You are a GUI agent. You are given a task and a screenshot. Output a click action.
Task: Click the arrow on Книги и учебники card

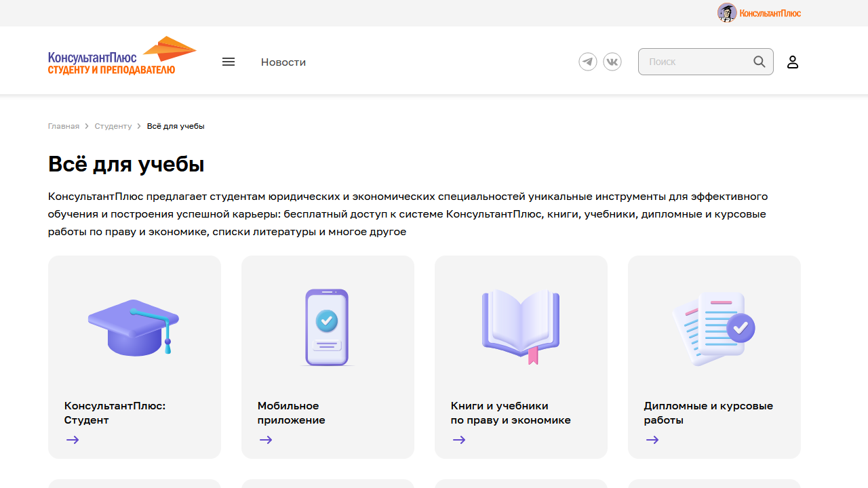[x=458, y=440]
